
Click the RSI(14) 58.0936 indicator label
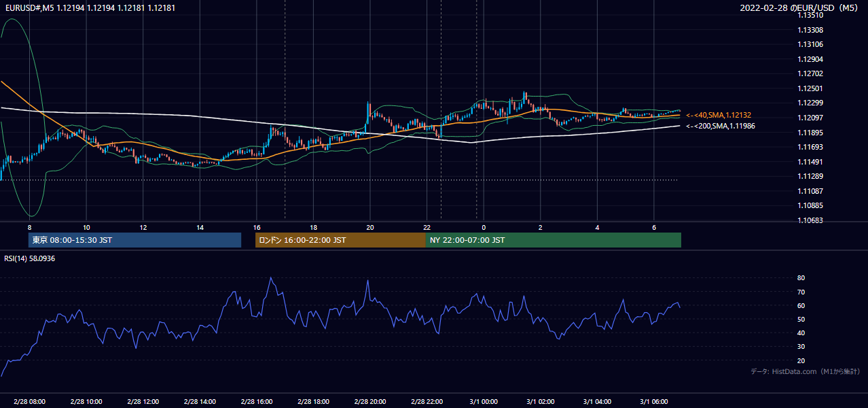click(30, 258)
